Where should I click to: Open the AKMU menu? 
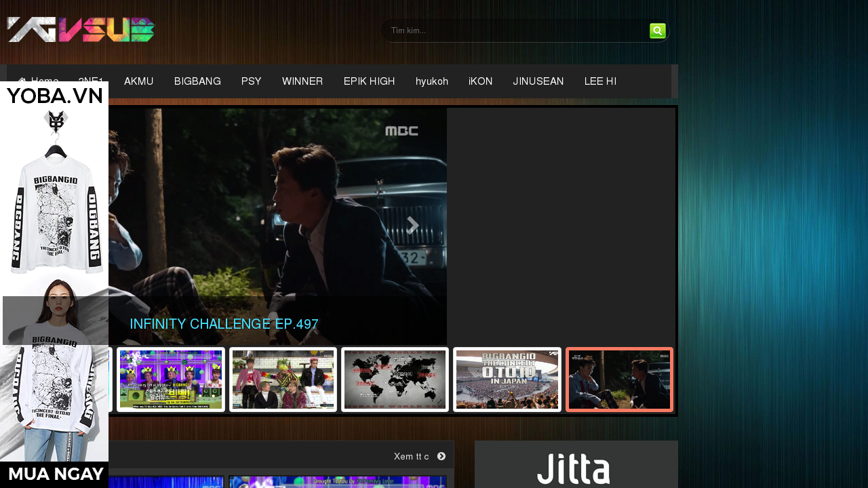pyautogui.click(x=139, y=81)
